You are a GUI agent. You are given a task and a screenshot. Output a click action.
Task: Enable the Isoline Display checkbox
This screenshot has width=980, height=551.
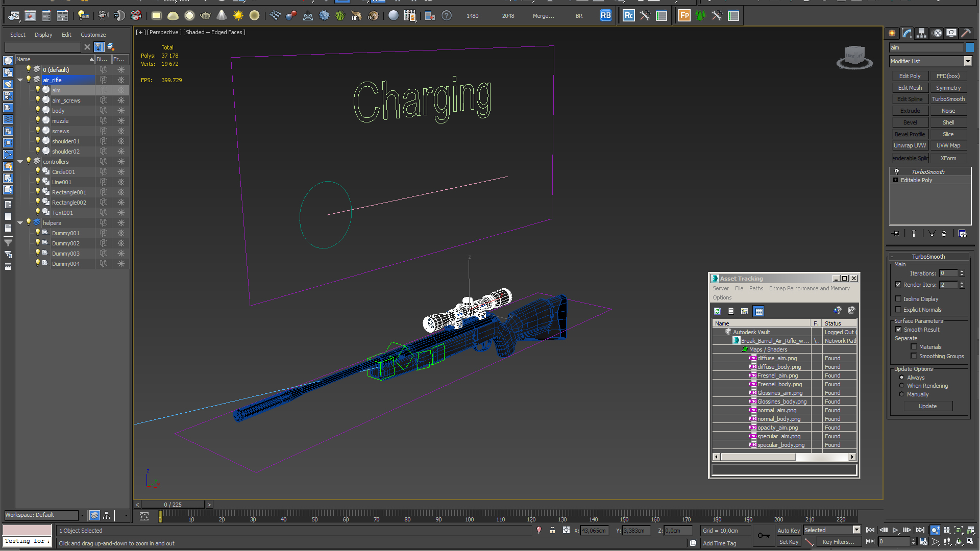click(898, 299)
